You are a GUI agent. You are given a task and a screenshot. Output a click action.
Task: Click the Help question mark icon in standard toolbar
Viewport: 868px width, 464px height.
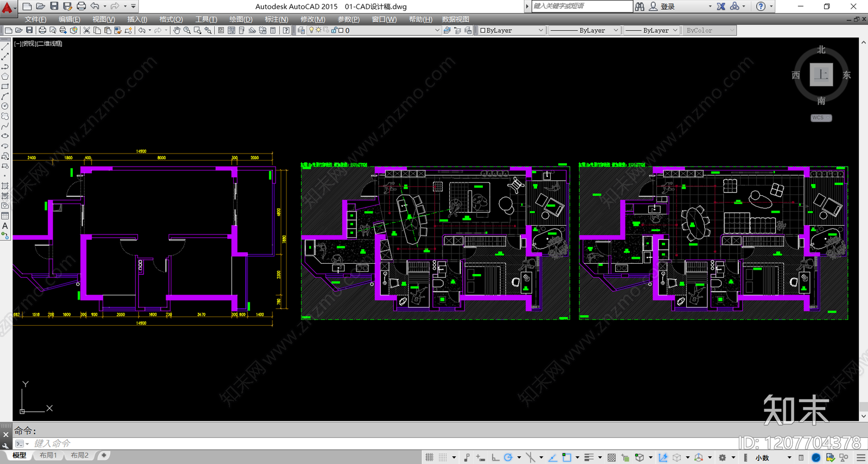286,30
